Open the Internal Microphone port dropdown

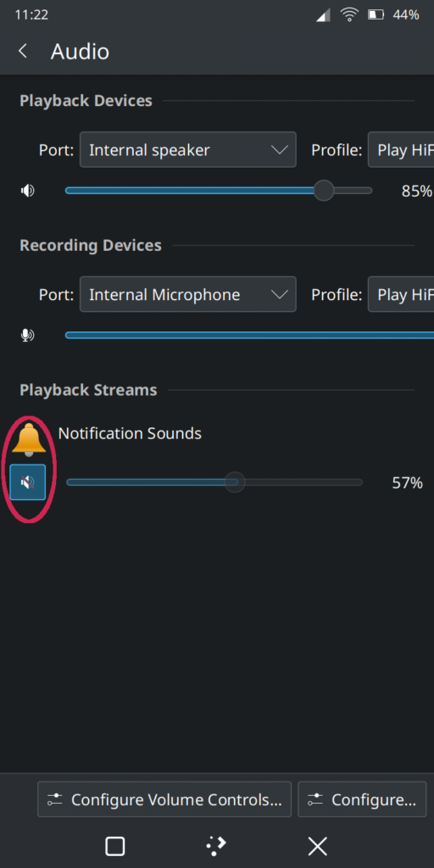187,294
